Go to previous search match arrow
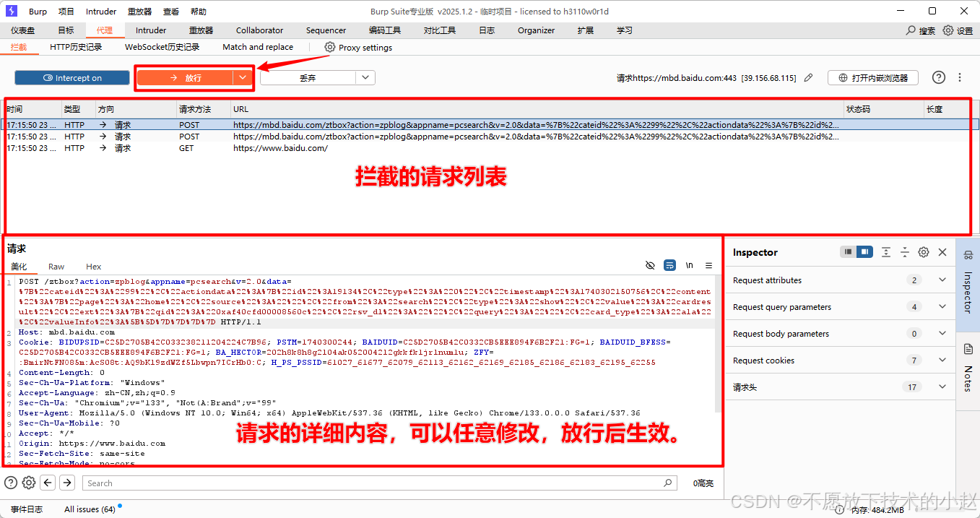980x518 pixels. point(48,483)
